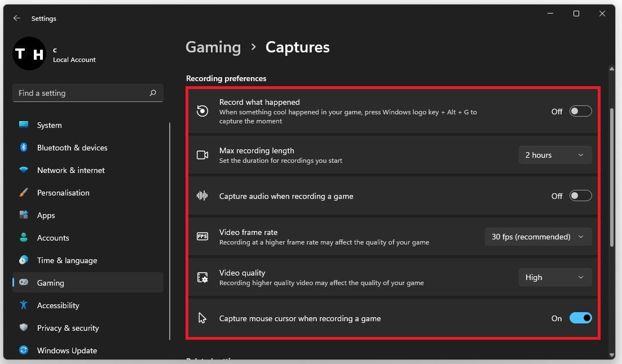Click Video frame rate title
Image resolution: width=622 pixels, height=364 pixels.
248,232
